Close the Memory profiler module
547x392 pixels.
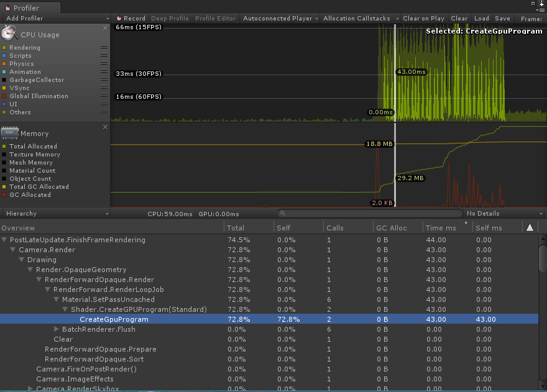pos(105,127)
